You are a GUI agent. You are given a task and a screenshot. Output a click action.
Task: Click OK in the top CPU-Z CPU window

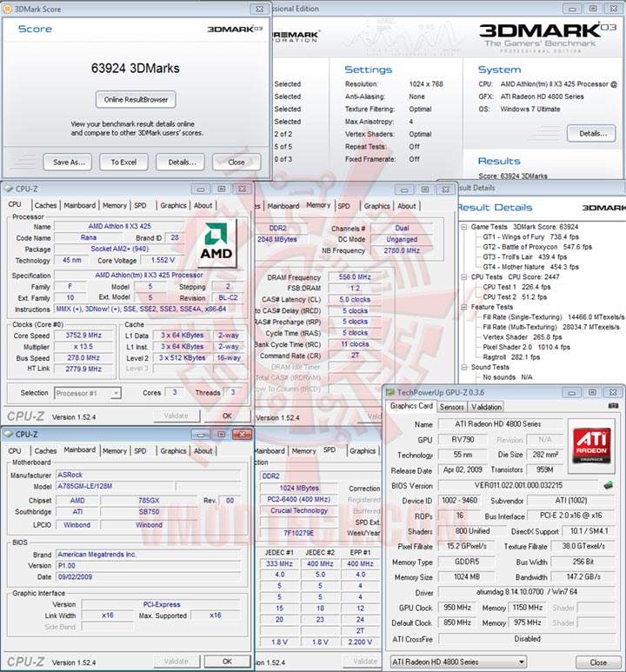227,416
